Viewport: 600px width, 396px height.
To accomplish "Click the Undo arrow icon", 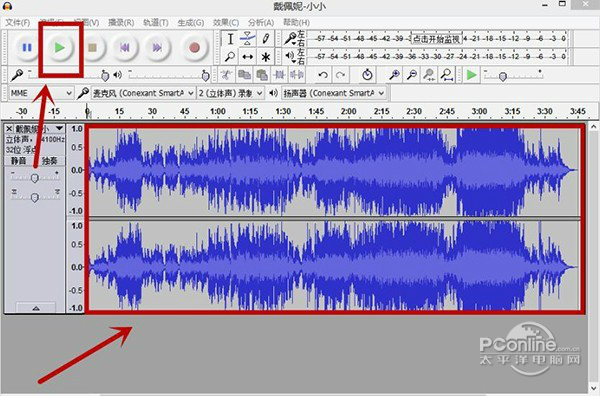I will point(323,75).
